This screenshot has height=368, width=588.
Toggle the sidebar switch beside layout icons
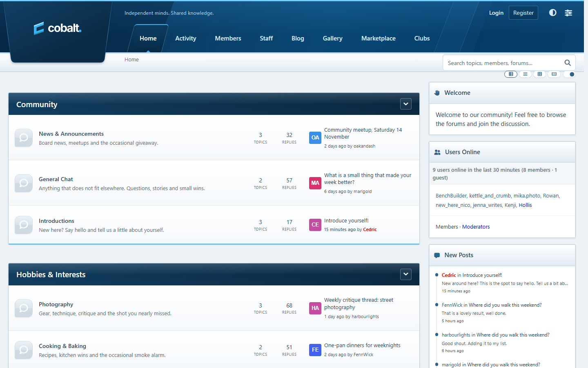569,74
